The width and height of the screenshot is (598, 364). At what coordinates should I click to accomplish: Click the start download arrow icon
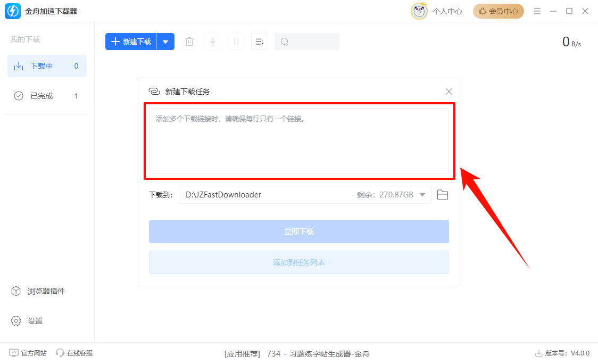tap(212, 41)
